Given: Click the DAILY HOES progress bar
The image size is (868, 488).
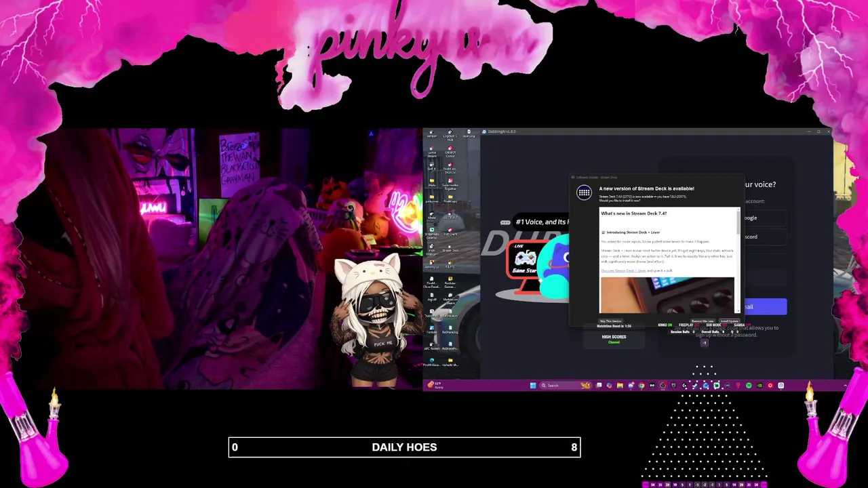Looking at the screenshot, I should click(x=404, y=447).
